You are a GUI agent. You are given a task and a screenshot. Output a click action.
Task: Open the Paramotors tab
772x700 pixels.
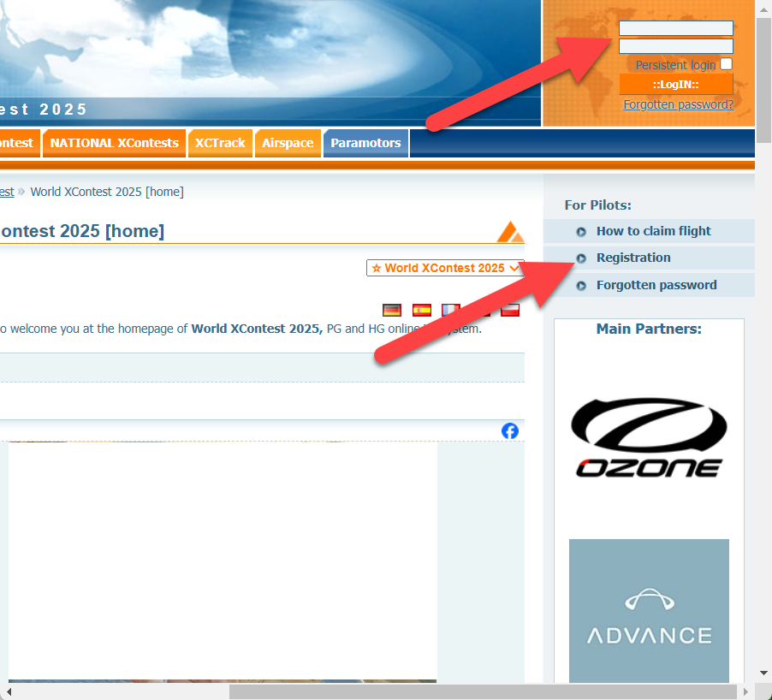(x=365, y=143)
